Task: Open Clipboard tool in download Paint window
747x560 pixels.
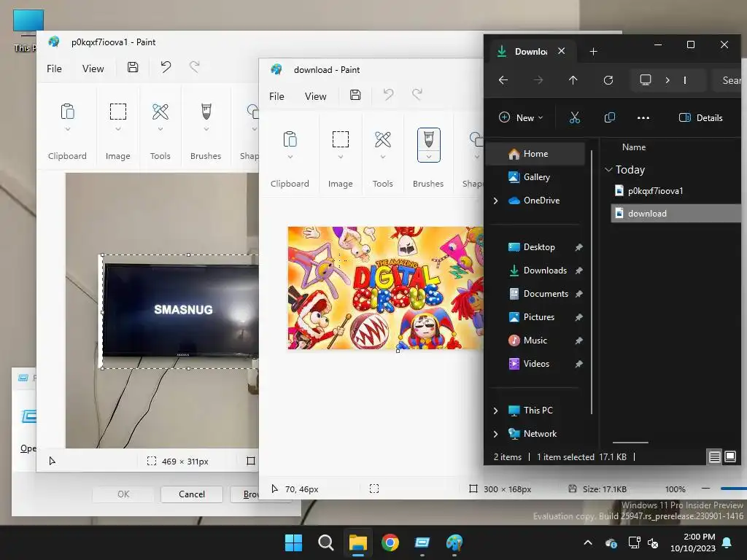Action: coord(290,139)
